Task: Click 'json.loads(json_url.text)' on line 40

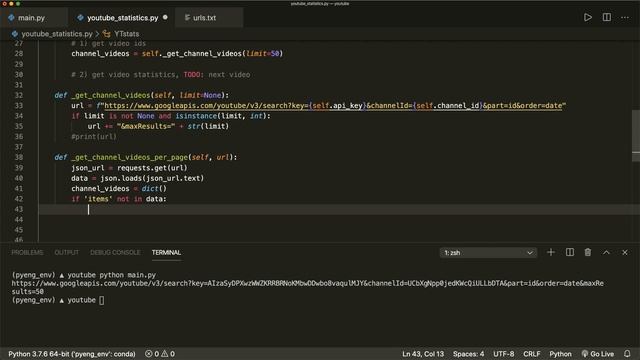Action: (152, 178)
